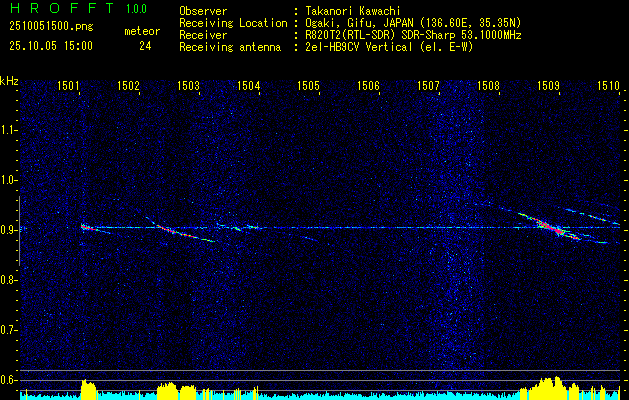The width and height of the screenshot is (629, 400).
Task: Click the meteor echo starting at 1501
Action: click(95, 229)
